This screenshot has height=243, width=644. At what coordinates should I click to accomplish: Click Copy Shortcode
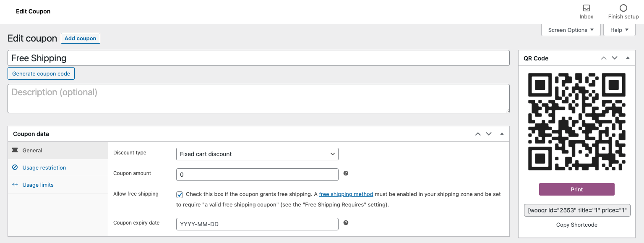coord(577,225)
